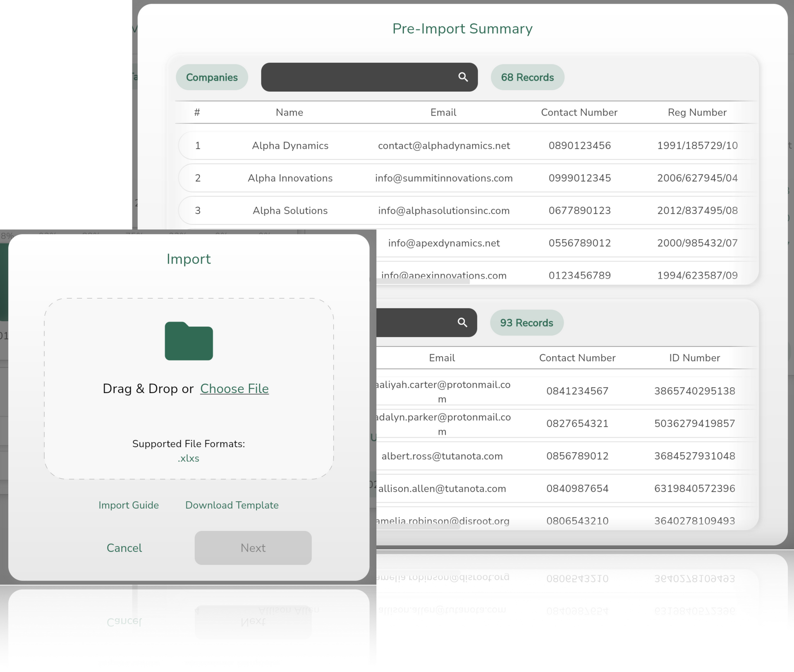Image resolution: width=794 pixels, height=672 pixels.
Task: Click contact number 0890123456
Action: click(579, 145)
